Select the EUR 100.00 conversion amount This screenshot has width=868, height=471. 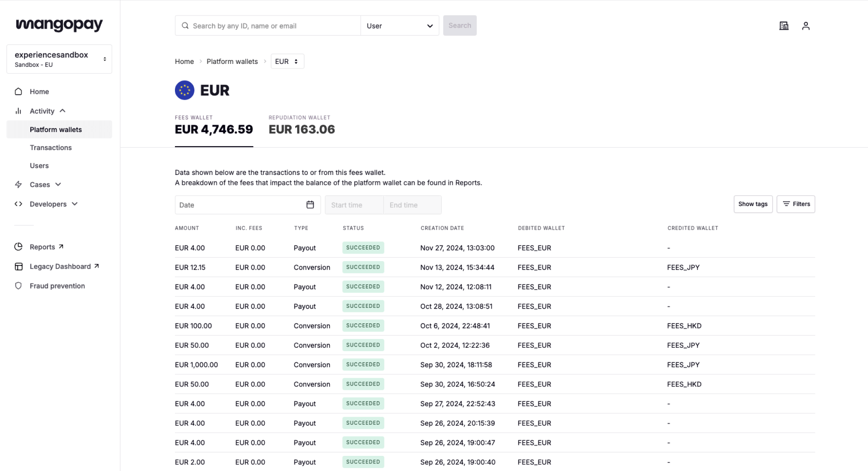193,326
